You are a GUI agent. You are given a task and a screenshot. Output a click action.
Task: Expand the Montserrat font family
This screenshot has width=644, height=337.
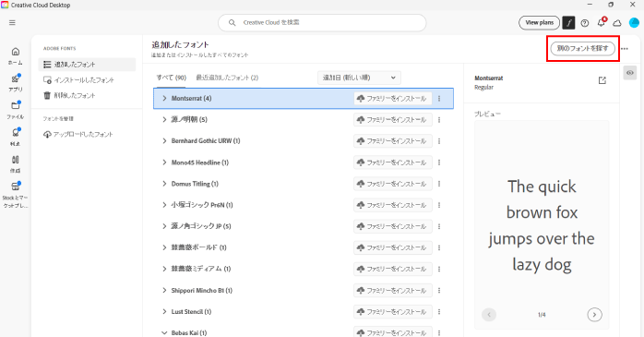(x=164, y=98)
